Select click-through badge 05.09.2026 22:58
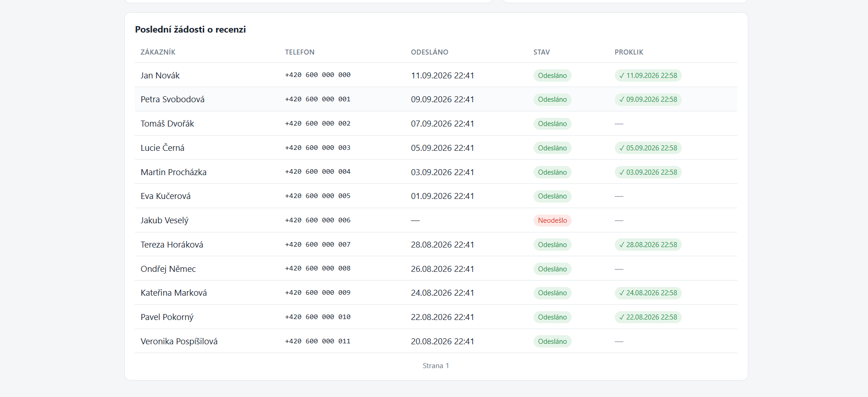 [648, 148]
